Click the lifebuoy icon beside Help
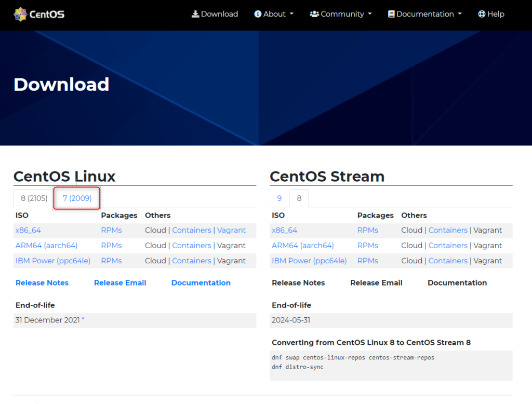 coord(482,14)
